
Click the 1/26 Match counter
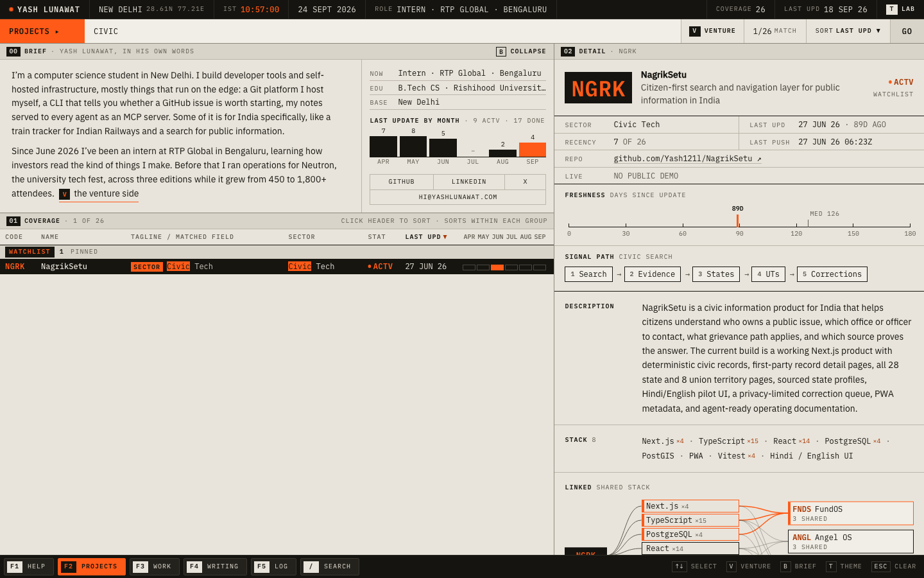click(774, 31)
